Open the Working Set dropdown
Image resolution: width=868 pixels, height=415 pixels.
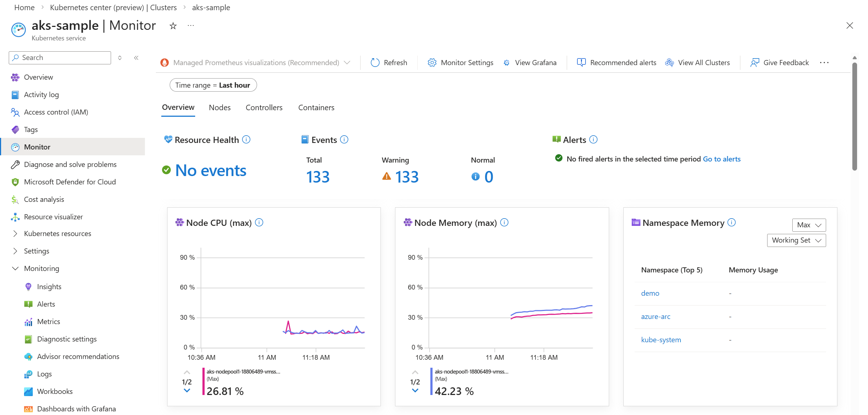796,240
